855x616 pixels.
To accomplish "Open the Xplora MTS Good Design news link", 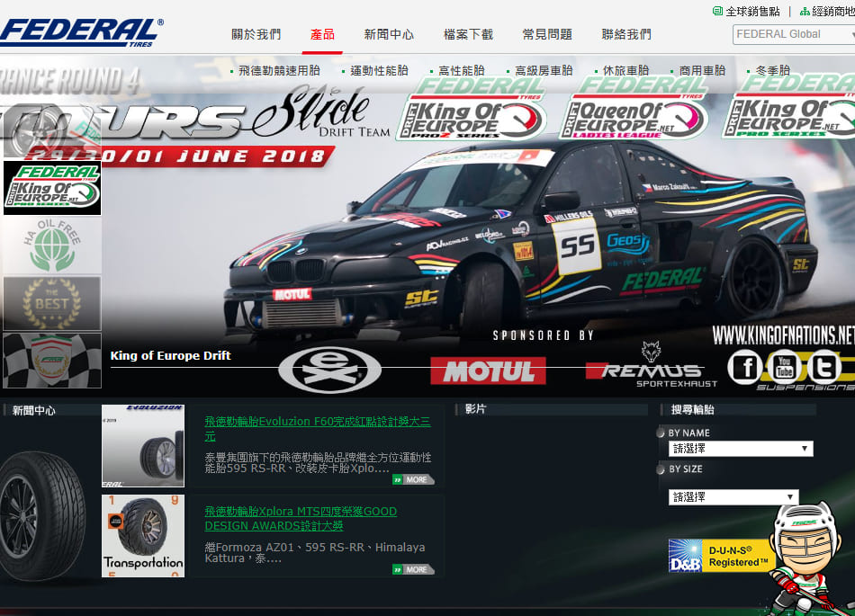I will (x=301, y=518).
